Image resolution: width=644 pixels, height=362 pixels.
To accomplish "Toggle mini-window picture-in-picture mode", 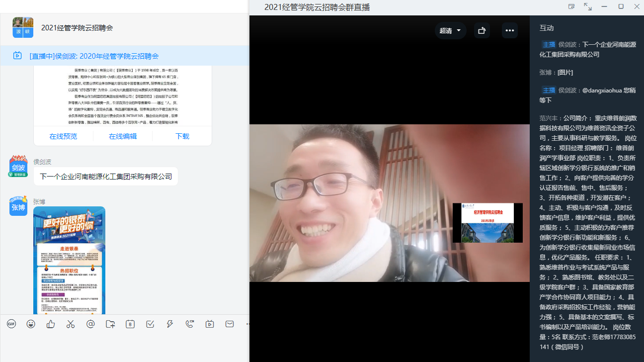I will click(x=571, y=6).
